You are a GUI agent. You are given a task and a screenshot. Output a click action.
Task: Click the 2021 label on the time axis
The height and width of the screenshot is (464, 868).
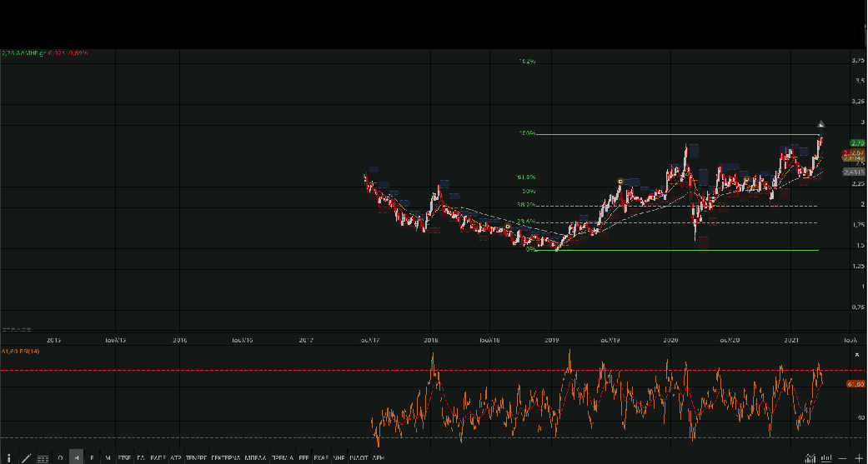point(791,340)
